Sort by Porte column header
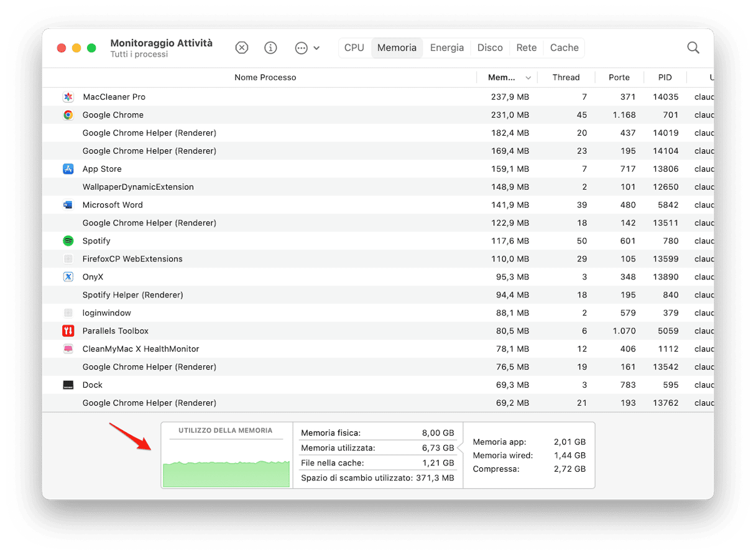This screenshot has height=555, width=756. 619,78
